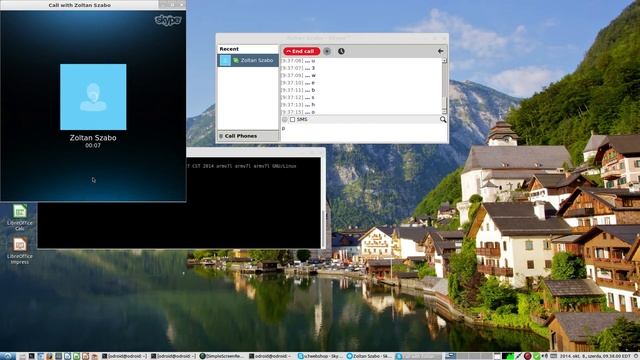This screenshot has width=640, height=360.
Task: Switch to the first odroid@odroid terminal taskbar entry
Action: pyautogui.click(x=125, y=356)
